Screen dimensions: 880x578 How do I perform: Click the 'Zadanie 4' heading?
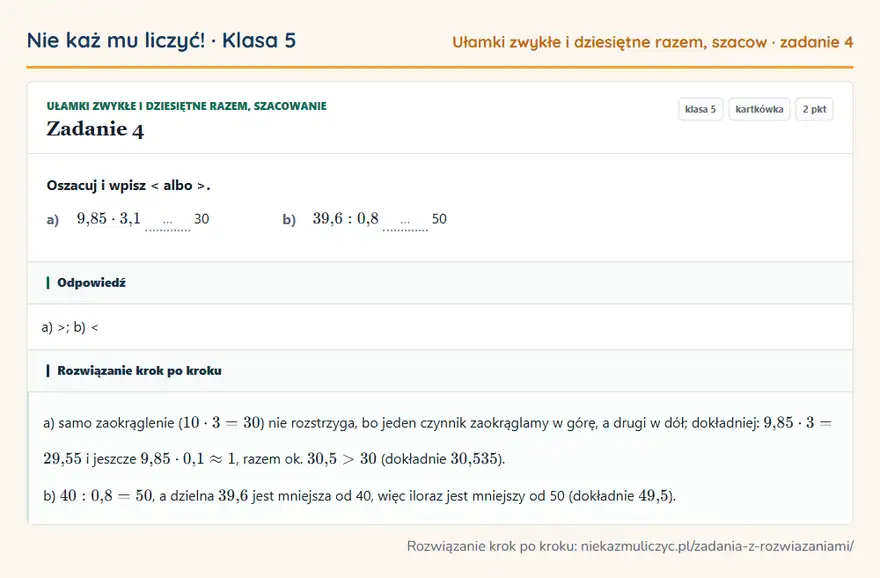click(95, 130)
